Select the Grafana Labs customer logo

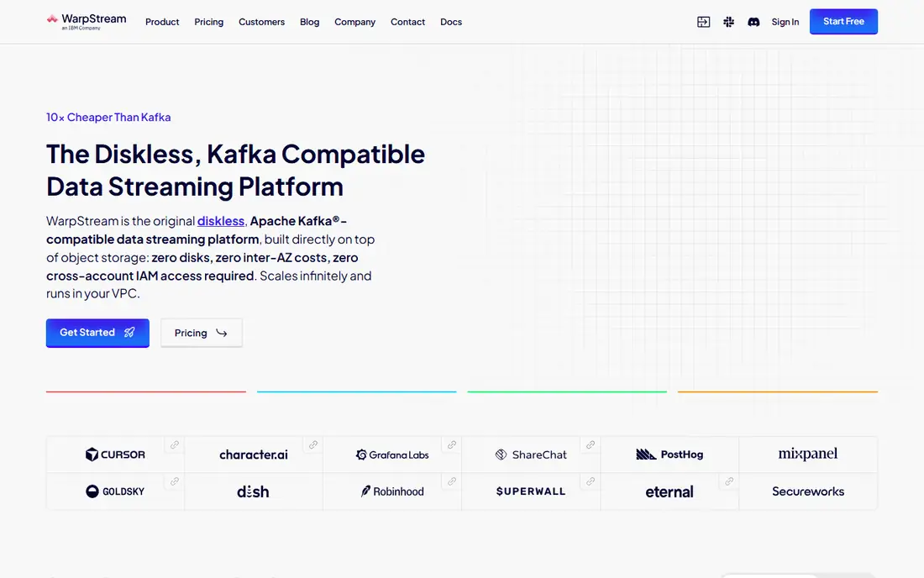tap(392, 455)
